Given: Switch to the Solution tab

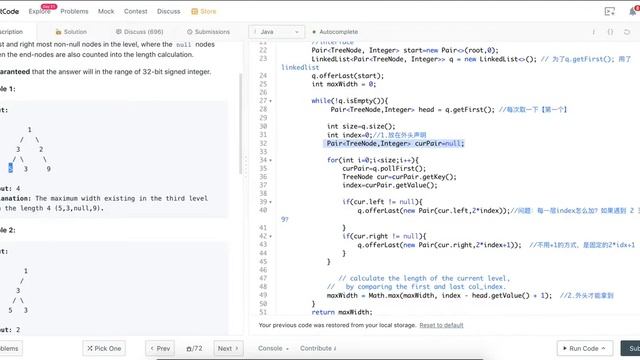Looking at the screenshot, I should pos(71,32).
